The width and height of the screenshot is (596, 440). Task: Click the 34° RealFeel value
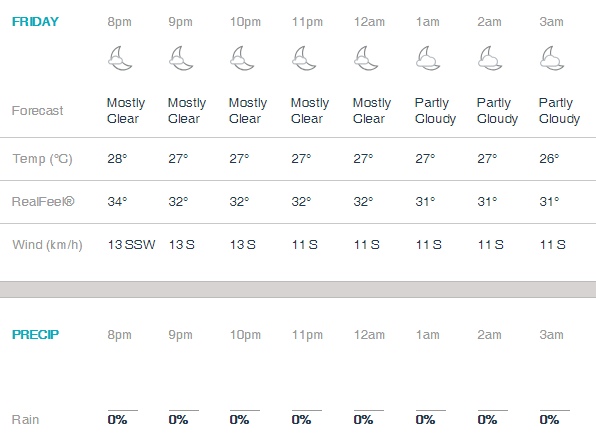coord(117,201)
